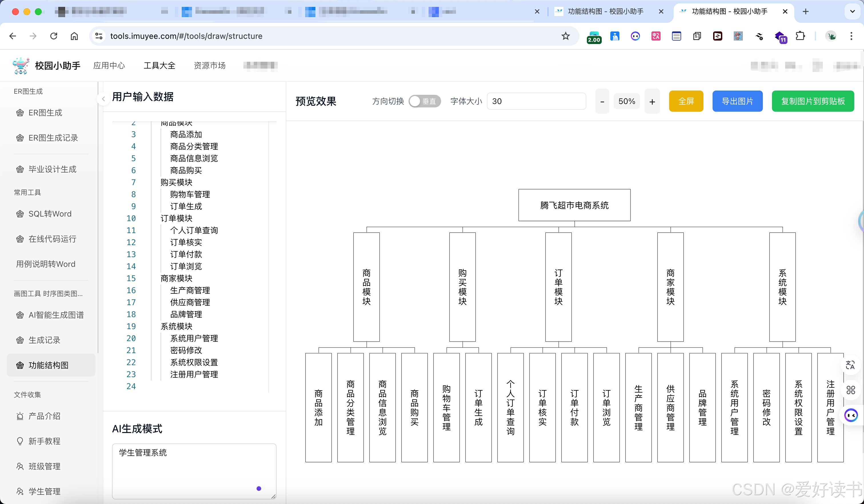Click the ER图生成 sidebar icon
864x504 pixels.
click(x=20, y=113)
